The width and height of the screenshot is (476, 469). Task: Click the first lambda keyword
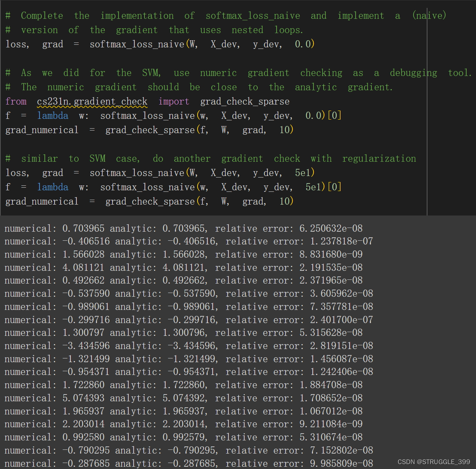pos(53,116)
